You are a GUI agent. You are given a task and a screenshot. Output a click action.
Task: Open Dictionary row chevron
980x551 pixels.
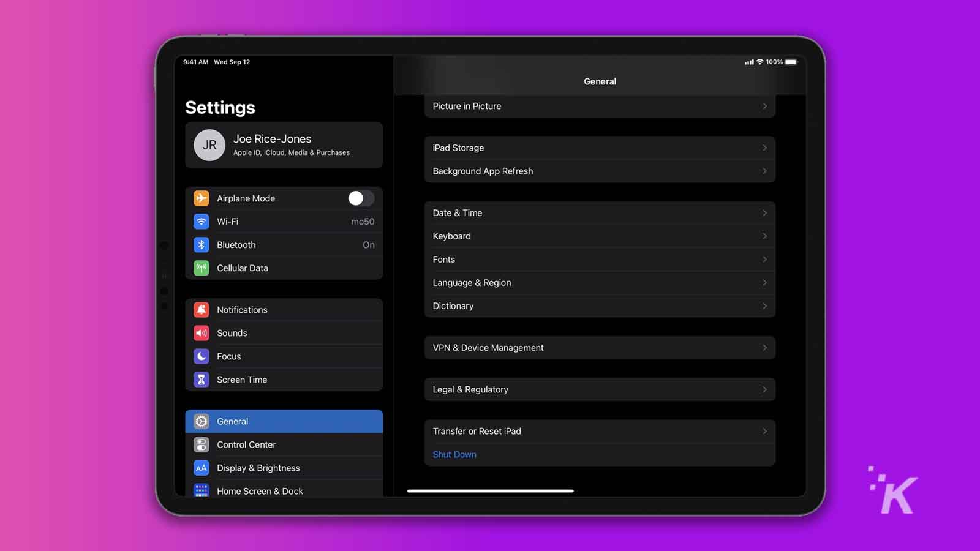coord(764,305)
